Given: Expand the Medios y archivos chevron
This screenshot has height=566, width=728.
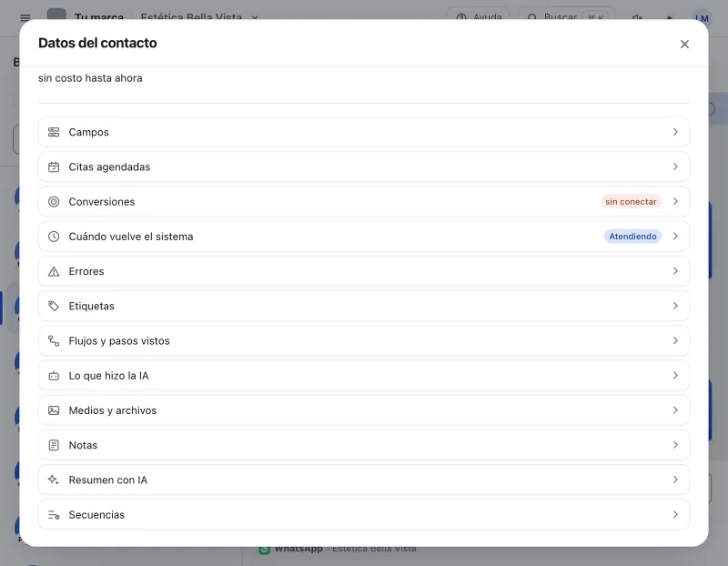Looking at the screenshot, I should click(x=675, y=410).
